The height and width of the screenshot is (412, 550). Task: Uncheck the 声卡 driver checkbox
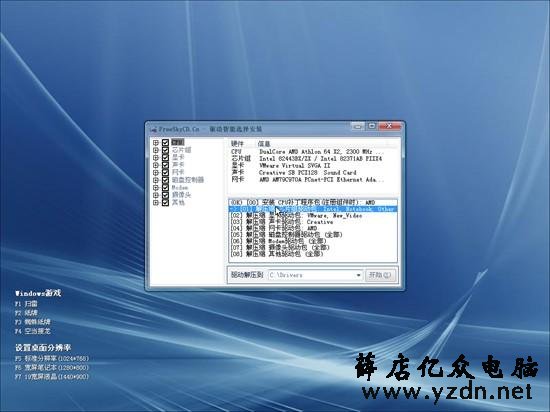(x=165, y=165)
